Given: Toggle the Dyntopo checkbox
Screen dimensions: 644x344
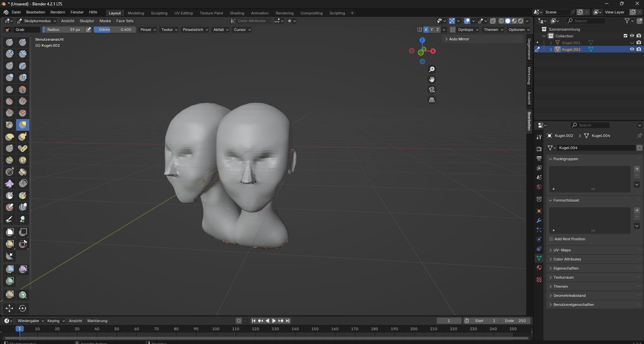Looking at the screenshot, I should 453,30.
